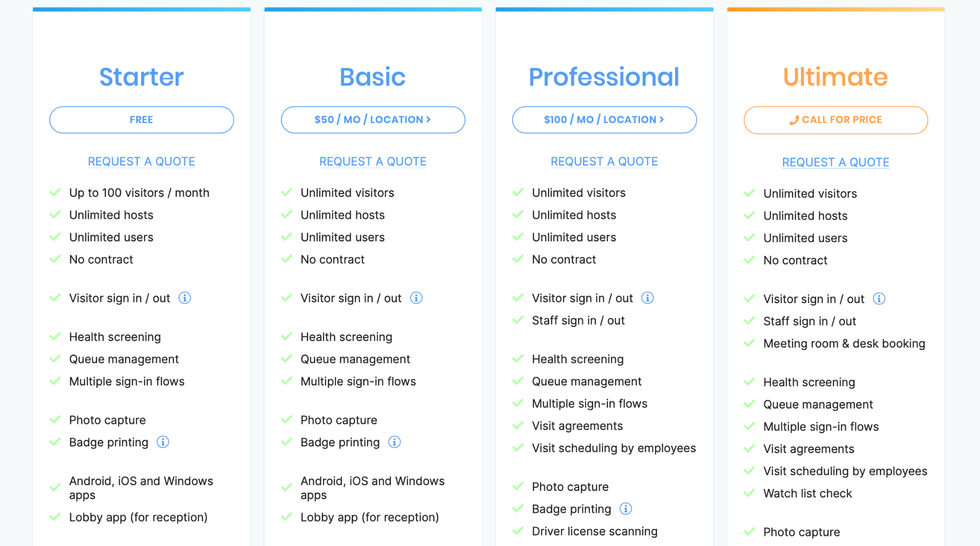The image size is (980, 546).
Task: Click the checkmark beside Watch list check in Ultimate
Action: click(x=749, y=493)
